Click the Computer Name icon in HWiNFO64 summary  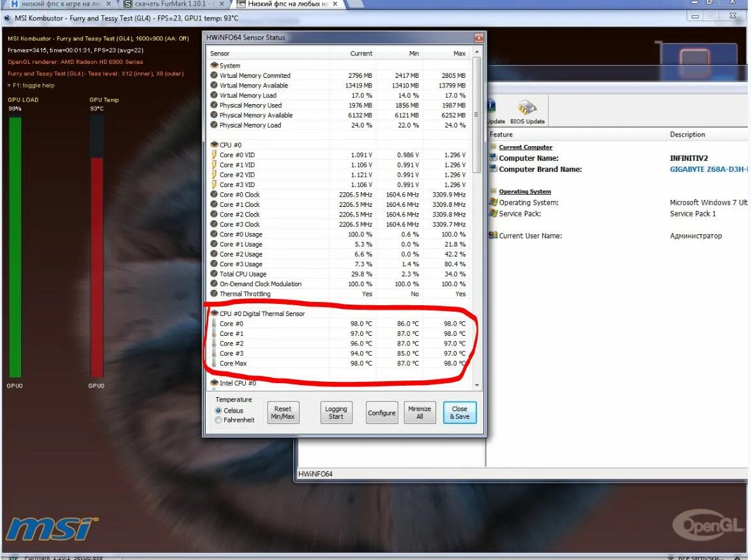[493, 158]
